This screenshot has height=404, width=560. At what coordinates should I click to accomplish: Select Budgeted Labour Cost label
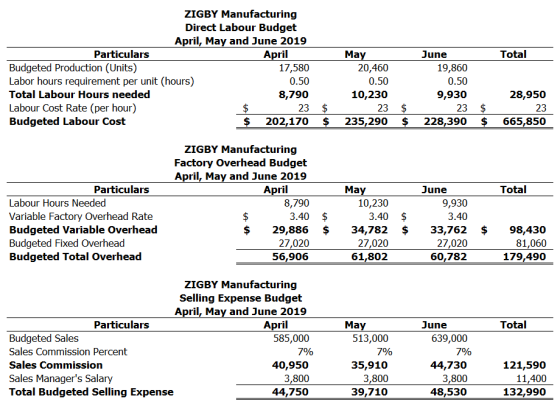[x=67, y=121]
